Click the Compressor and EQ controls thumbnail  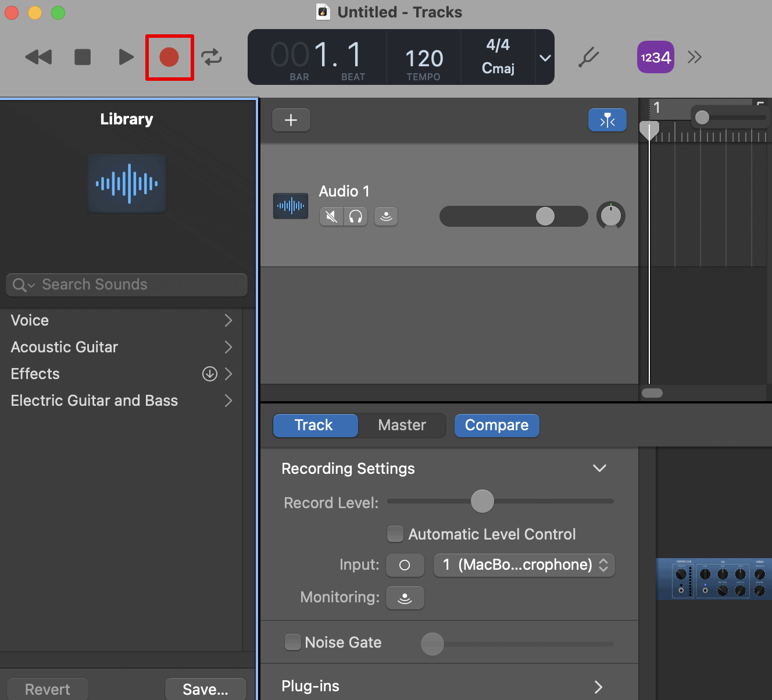(x=714, y=579)
